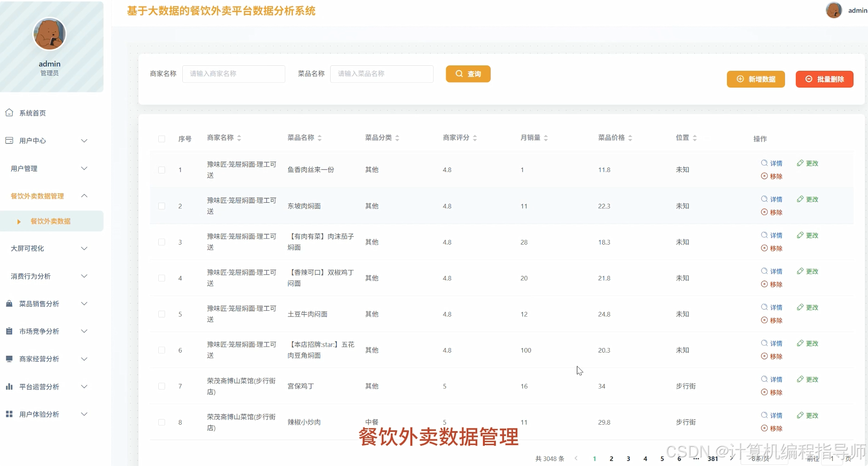Click the 用户体验分析 grid icon

9,414
